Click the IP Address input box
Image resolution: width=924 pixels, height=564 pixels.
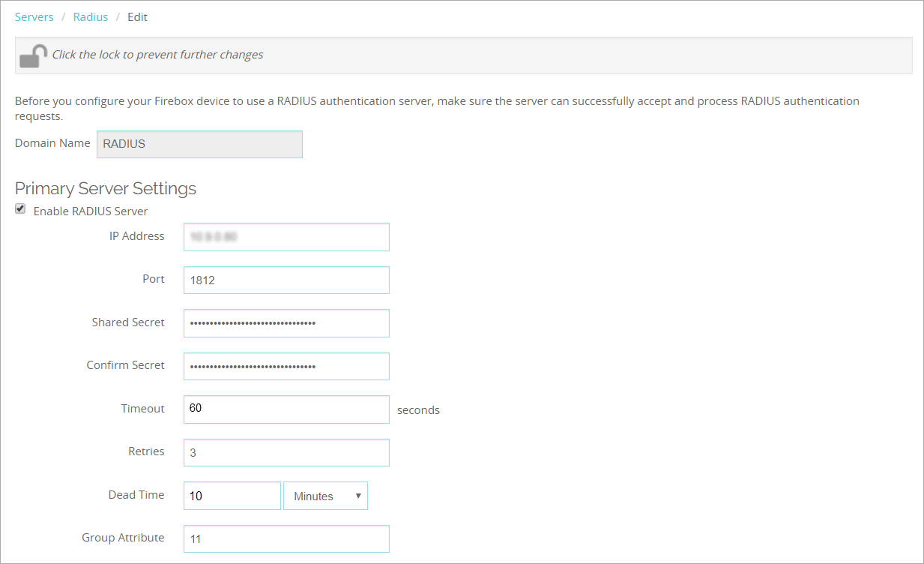286,236
